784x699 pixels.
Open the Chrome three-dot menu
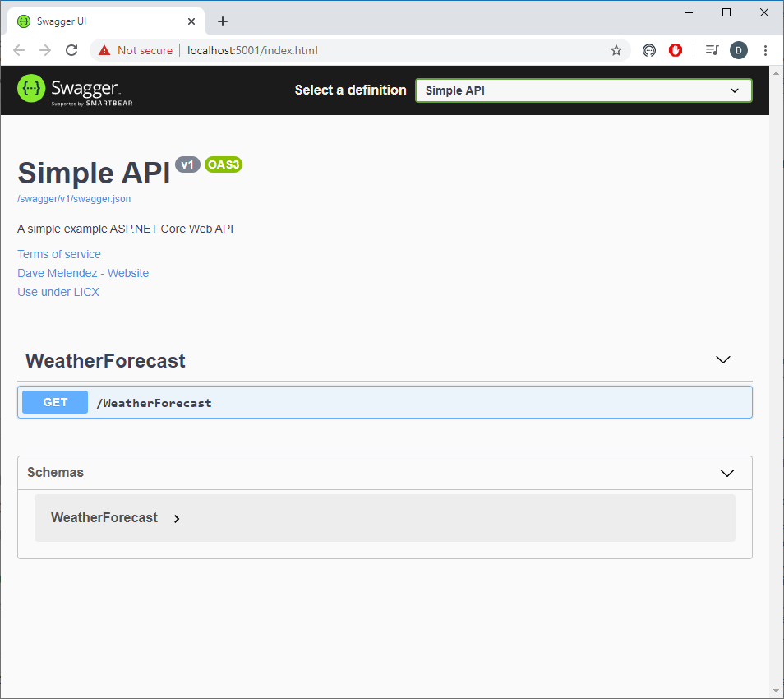pos(765,50)
